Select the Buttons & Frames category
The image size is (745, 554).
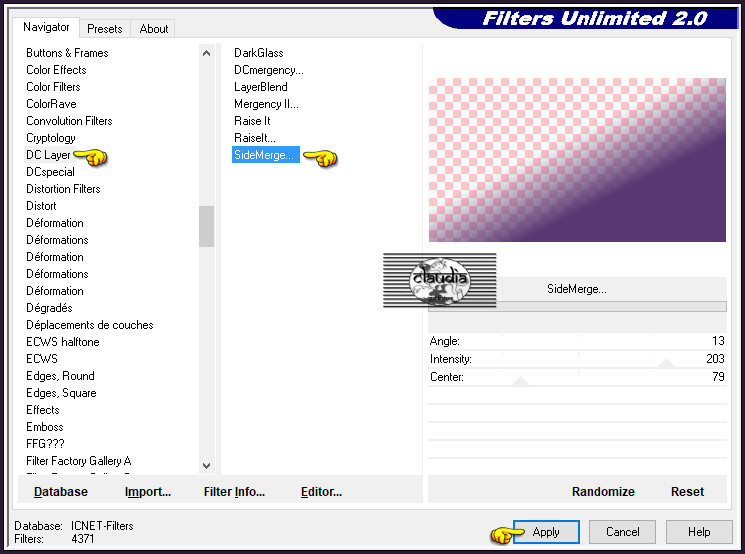67,53
